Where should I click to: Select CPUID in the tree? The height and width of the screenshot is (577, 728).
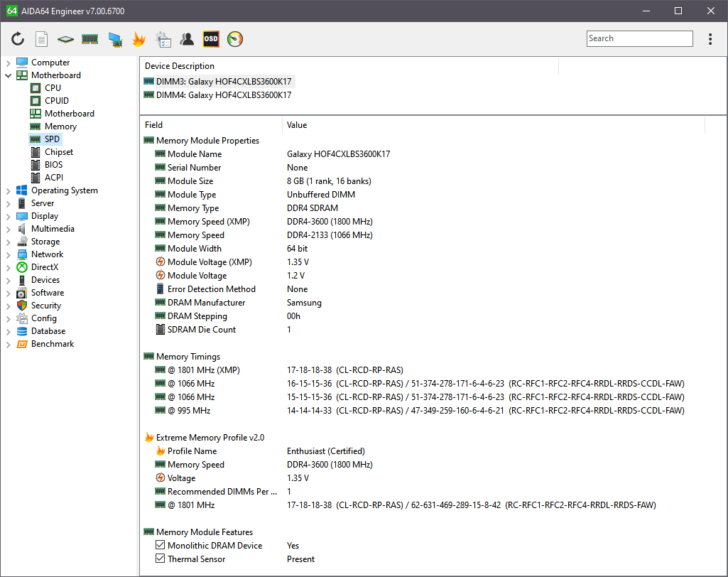click(x=57, y=101)
